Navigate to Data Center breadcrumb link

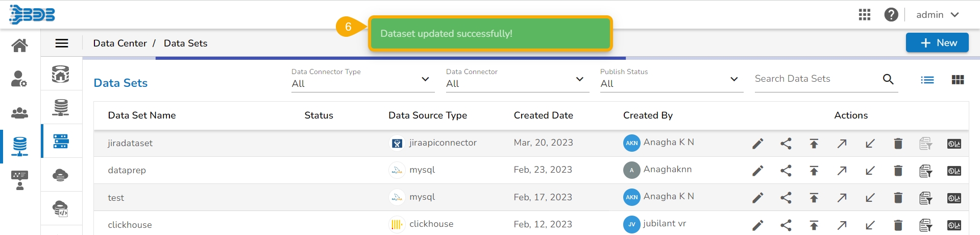120,43
